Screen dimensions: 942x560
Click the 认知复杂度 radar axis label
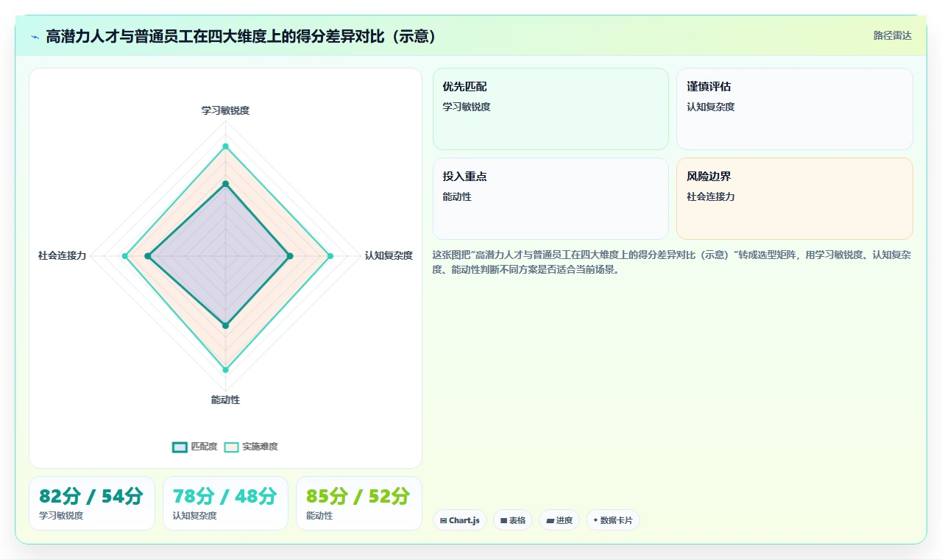(x=389, y=255)
